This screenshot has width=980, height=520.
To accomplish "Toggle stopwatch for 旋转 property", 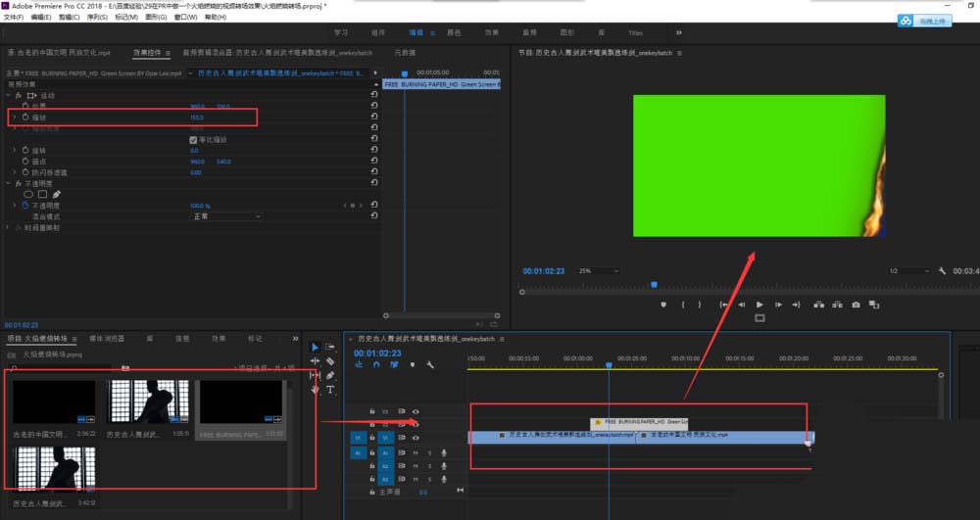I will pyautogui.click(x=25, y=151).
